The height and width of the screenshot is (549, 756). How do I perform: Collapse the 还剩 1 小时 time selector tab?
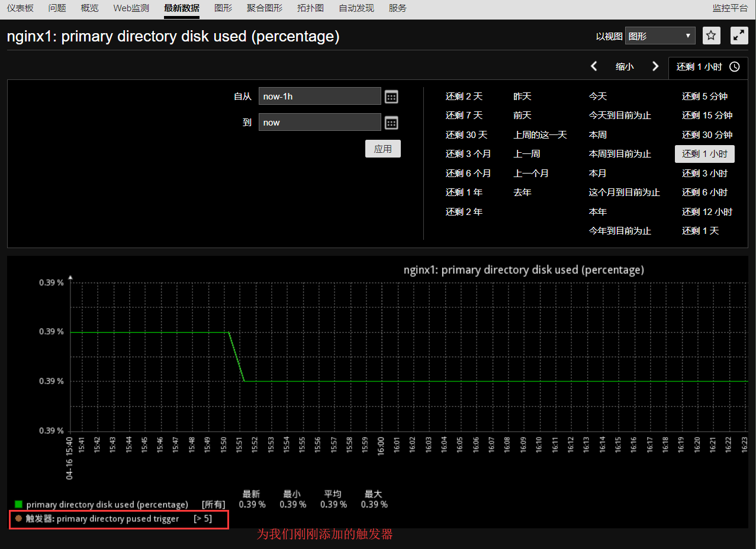pyautogui.click(x=700, y=67)
